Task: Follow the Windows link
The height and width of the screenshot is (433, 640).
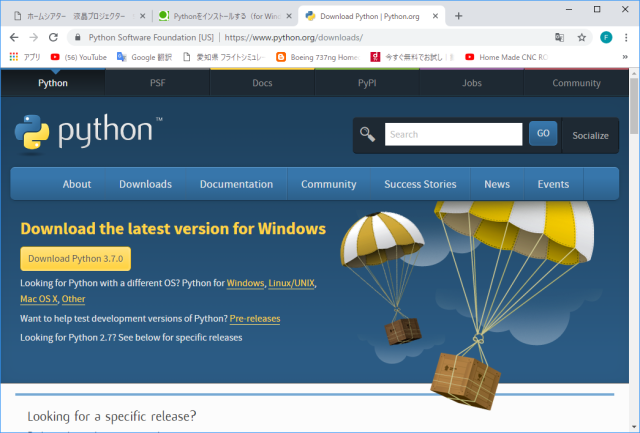Action: (245, 283)
